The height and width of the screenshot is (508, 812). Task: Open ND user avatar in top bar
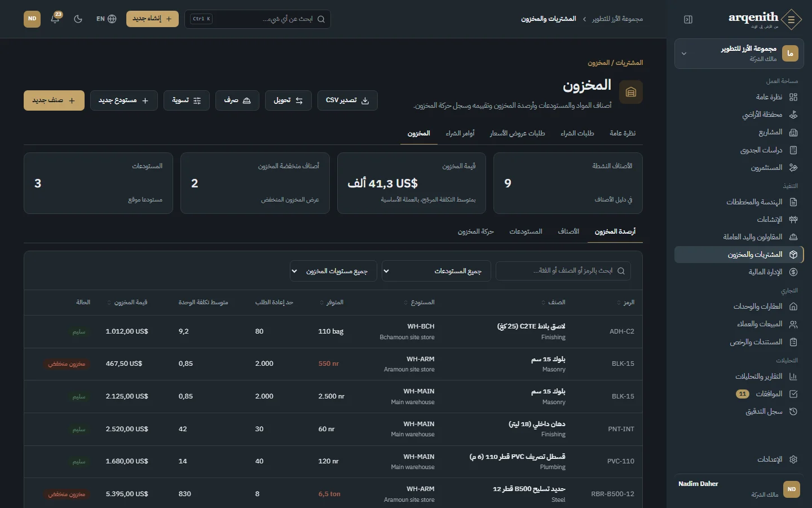pyautogui.click(x=32, y=19)
